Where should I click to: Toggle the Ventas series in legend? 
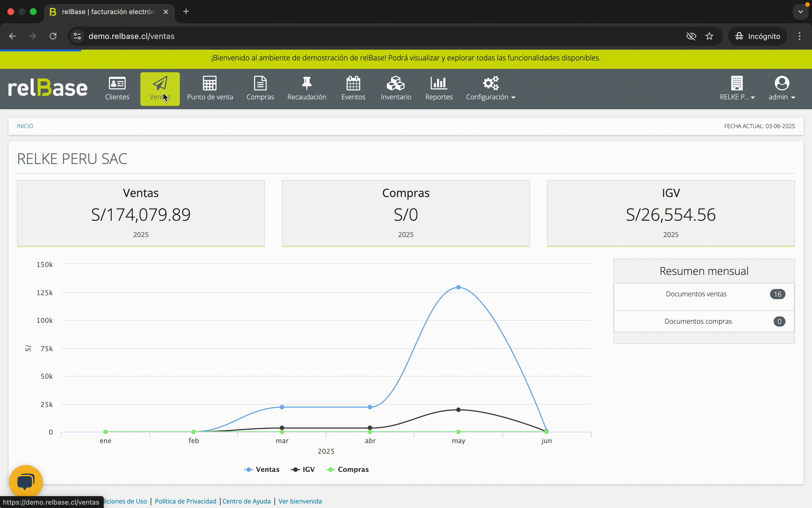[262, 469]
